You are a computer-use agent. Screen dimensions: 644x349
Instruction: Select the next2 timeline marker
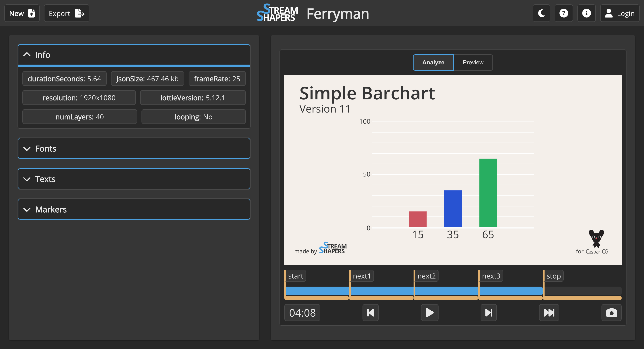[x=426, y=276]
